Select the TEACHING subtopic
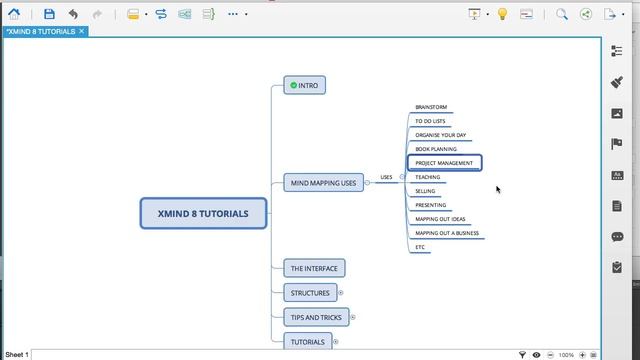This screenshot has height=360, width=640. coord(427,177)
